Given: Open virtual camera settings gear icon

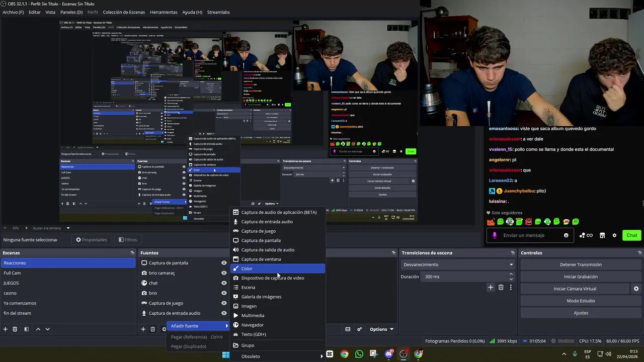Looking at the screenshot, I should click(x=636, y=289).
